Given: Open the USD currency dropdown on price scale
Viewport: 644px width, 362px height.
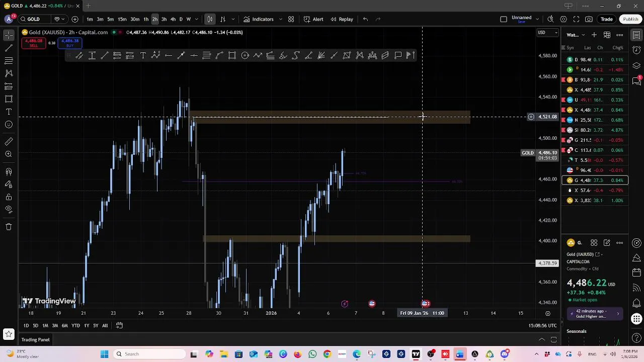Looking at the screenshot, I should point(547,33).
